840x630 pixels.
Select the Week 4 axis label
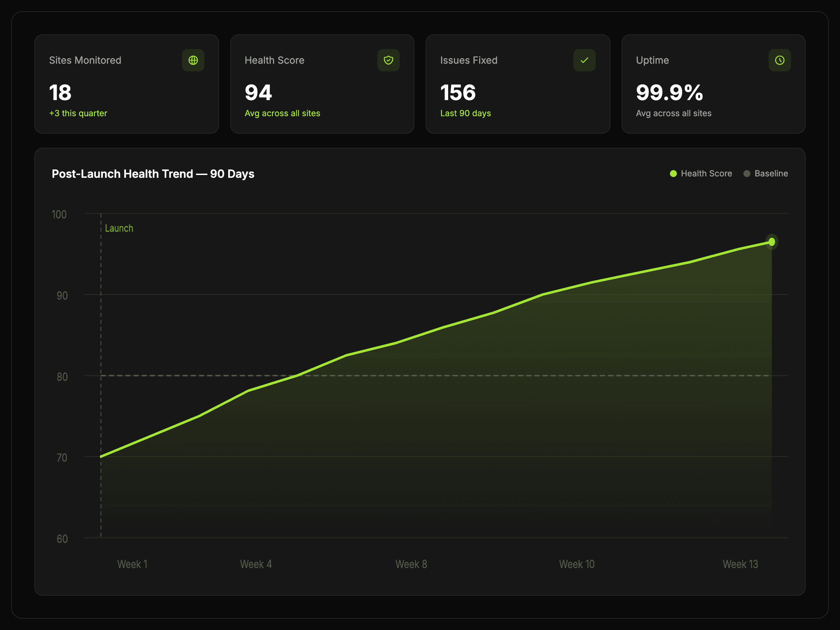pos(255,564)
